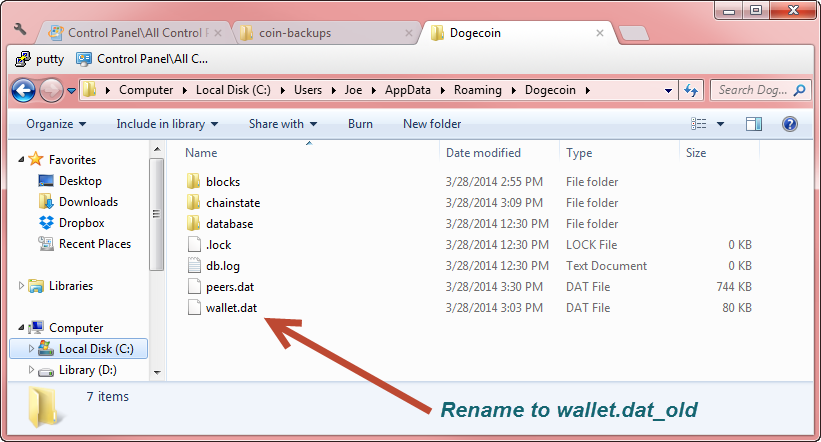Screen dimensions: 821x442
Task: Click the wrench icon at top-left
Action: [20, 29]
